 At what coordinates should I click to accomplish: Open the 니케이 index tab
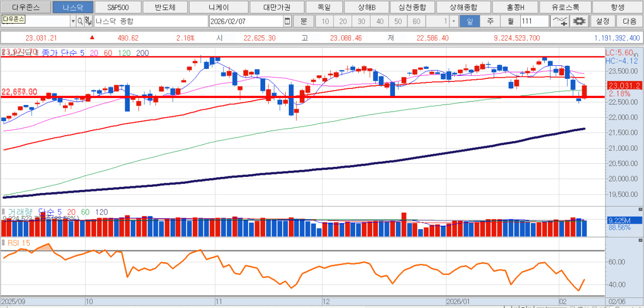218,8
